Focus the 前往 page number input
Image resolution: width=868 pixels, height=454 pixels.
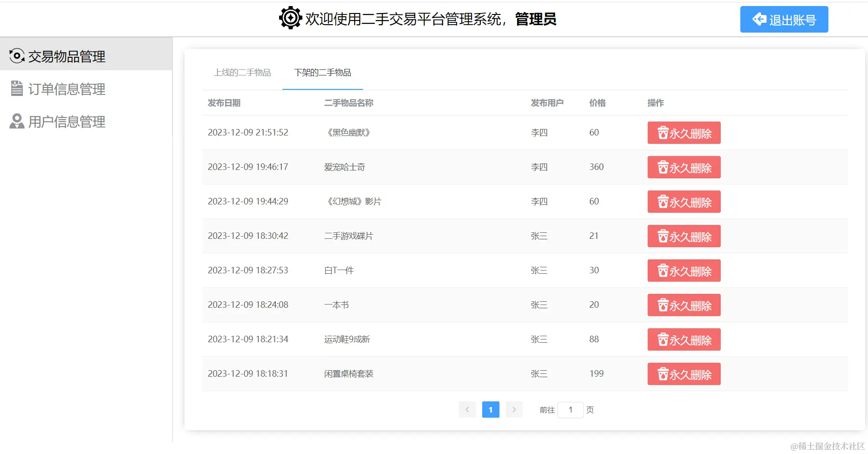(570, 410)
